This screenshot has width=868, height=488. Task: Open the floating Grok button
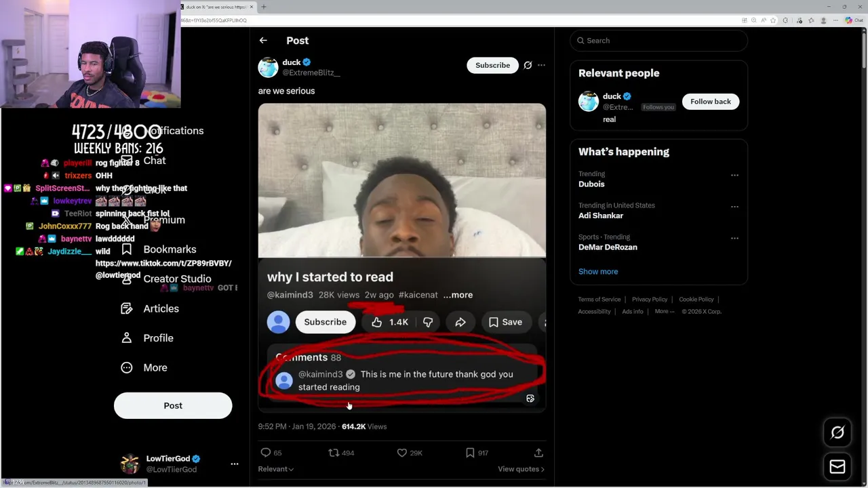click(x=837, y=432)
